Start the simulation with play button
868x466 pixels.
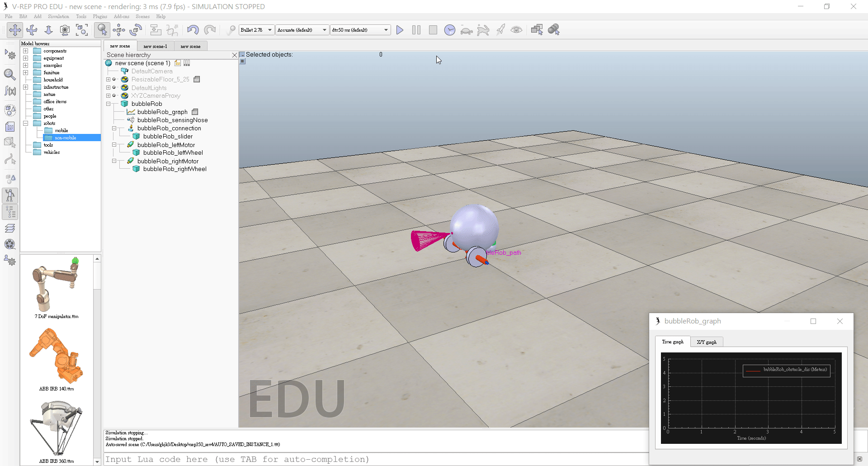pos(400,30)
